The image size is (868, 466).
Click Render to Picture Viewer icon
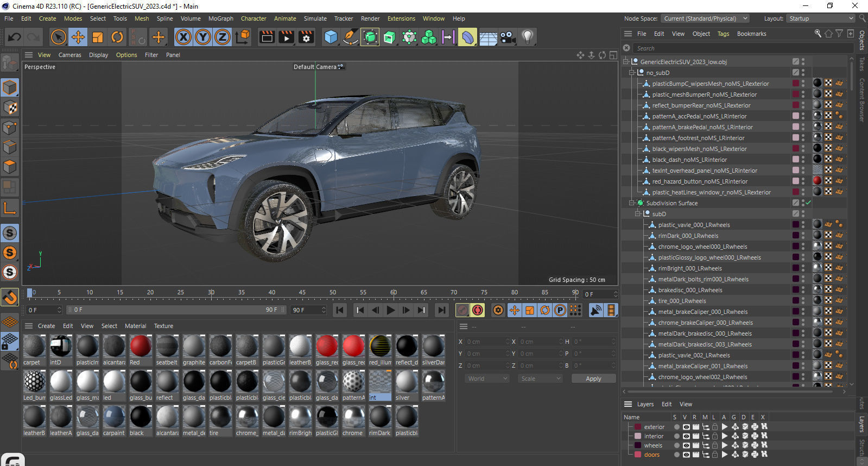click(287, 37)
